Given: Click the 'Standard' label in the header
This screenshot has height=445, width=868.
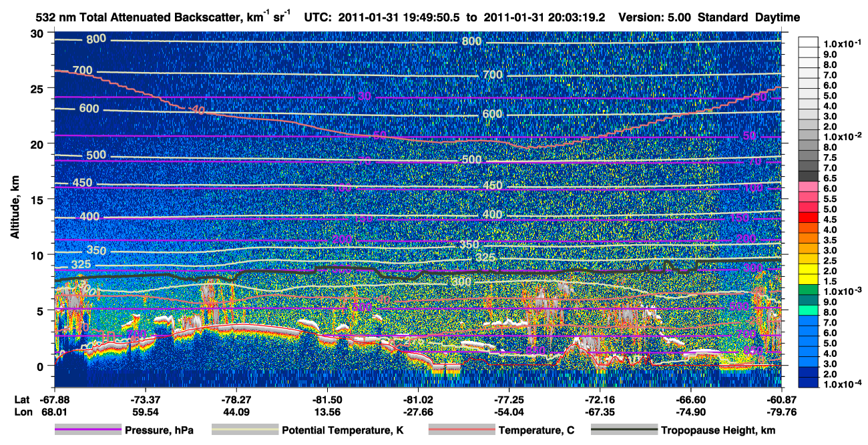Looking at the screenshot, I should click(x=723, y=17).
